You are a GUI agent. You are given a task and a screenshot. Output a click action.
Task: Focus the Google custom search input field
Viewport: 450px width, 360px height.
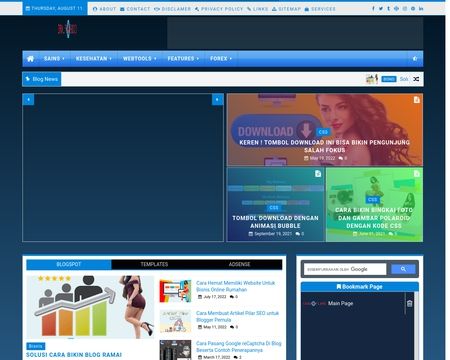click(x=345, y=269)
